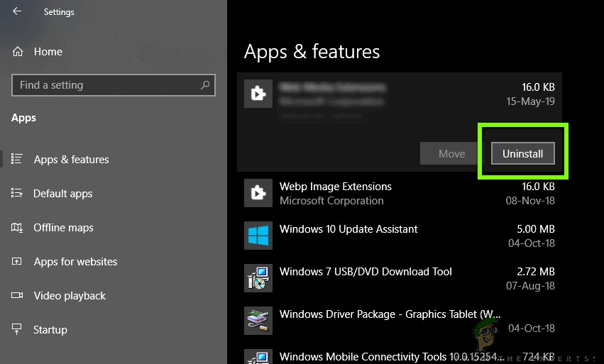Select Windows 7 USB/DVD Download Tool entry
Image resolution: width=604 pixels, height=364 pixels.
pos(400,278)
